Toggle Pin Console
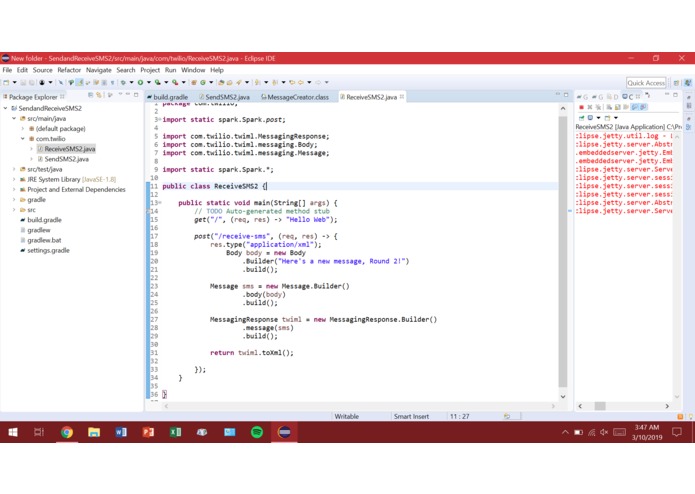The image size is (695, 494). [582, 118]
